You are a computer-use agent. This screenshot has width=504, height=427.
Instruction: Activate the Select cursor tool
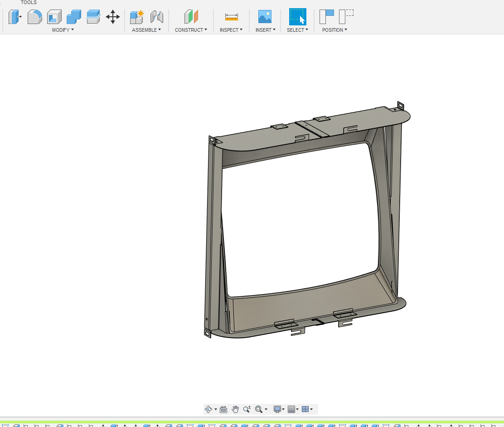coord(298,17)
